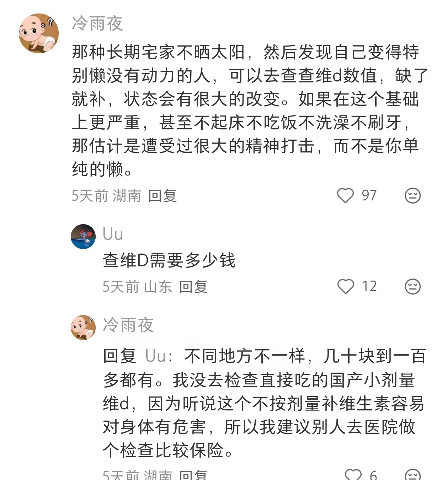Open 冷雨夜's large baby avatar
448x480 pixels.
[x=39, y=33]
